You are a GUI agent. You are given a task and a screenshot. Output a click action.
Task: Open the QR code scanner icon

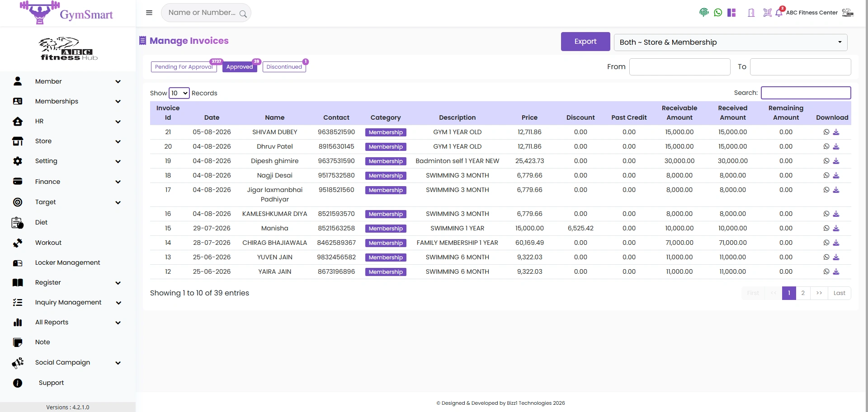pos(767,13)
